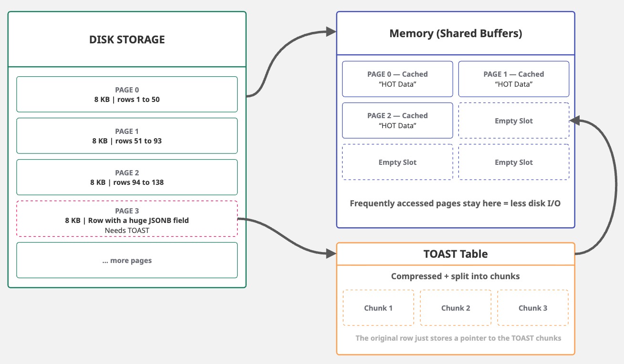Select the TOAST Table header
Viewport: 624px width, 364px height.
point(456,254)
